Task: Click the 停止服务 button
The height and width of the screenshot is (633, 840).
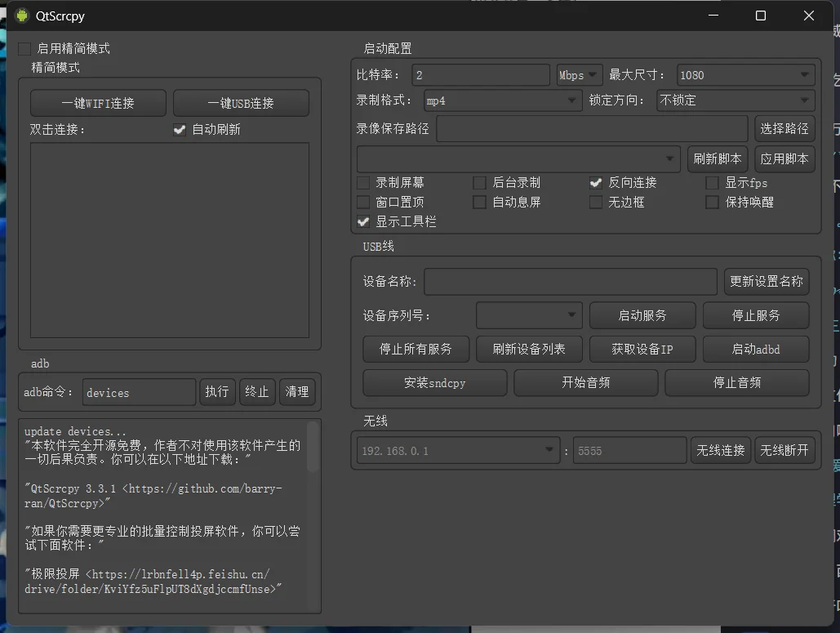Action: 756,315
